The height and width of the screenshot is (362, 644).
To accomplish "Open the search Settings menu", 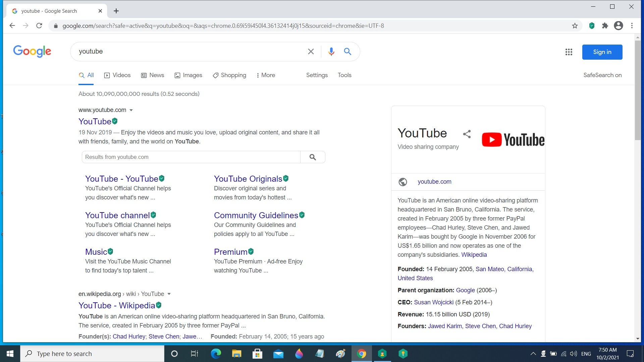I will coord(317,75).
